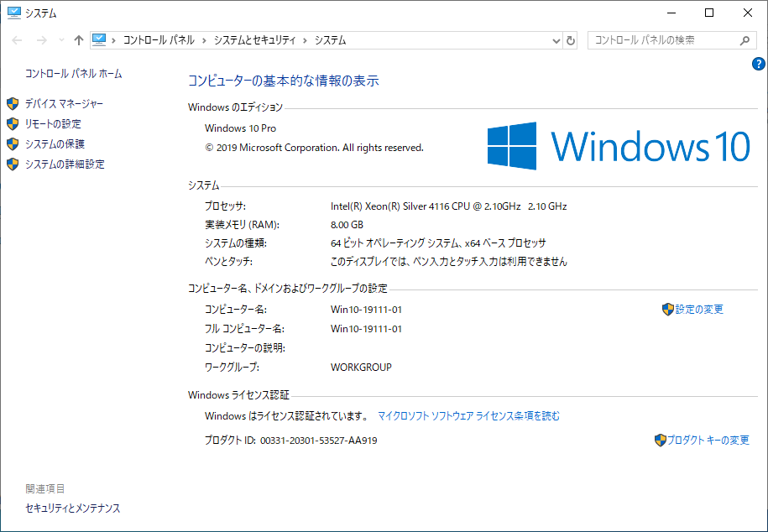The image size is (768, 532).
Task: Select システムとセキュリティ breadcrumb
Action: (254, 40)
